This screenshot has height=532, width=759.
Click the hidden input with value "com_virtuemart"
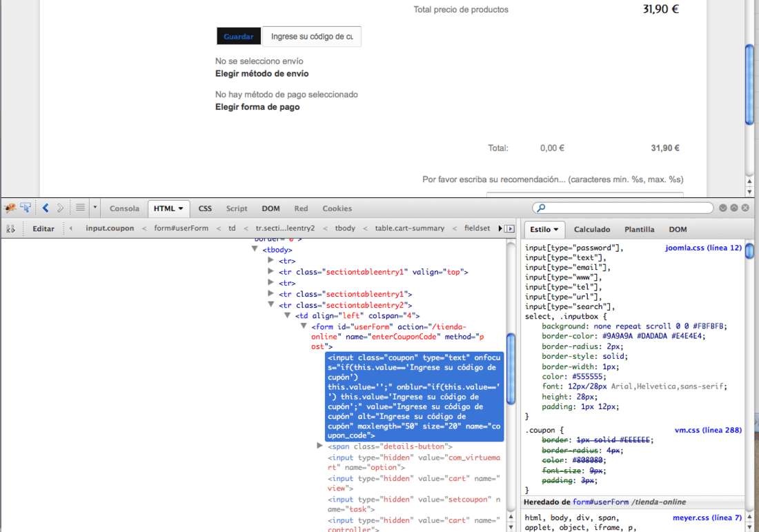click(415, 462)
